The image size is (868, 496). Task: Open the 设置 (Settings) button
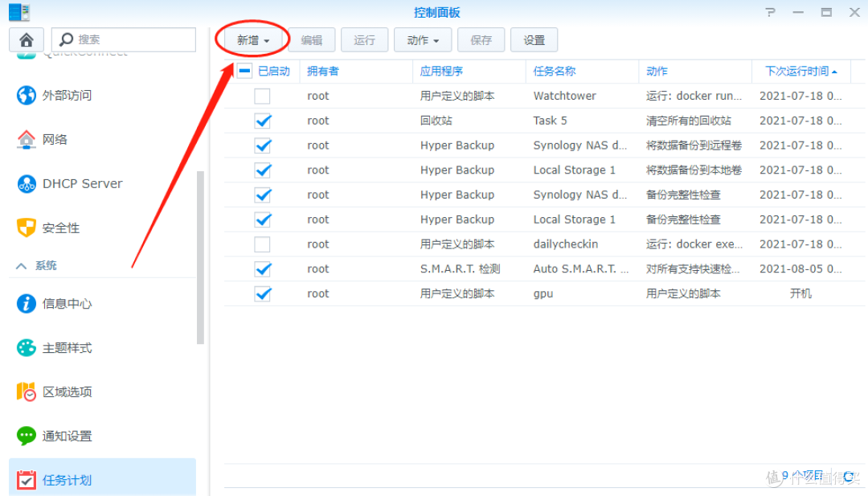click(534, 40)
